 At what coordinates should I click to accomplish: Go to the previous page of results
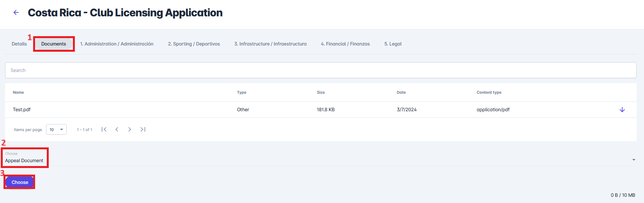(x=117, y=129)
